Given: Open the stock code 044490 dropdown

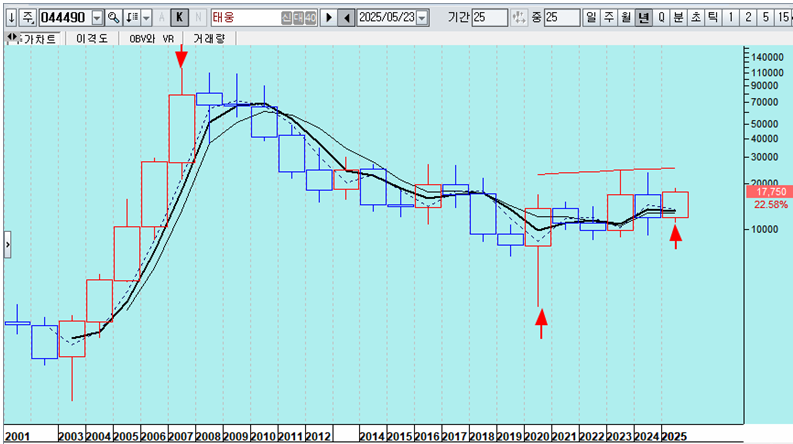Looking at the screenshot, I should 97,18.
